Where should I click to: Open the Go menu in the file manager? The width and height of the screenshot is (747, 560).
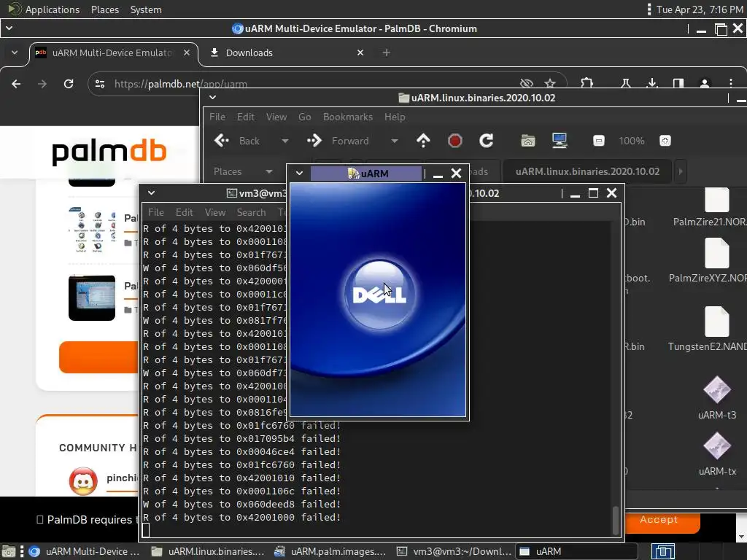pos(304,117)
